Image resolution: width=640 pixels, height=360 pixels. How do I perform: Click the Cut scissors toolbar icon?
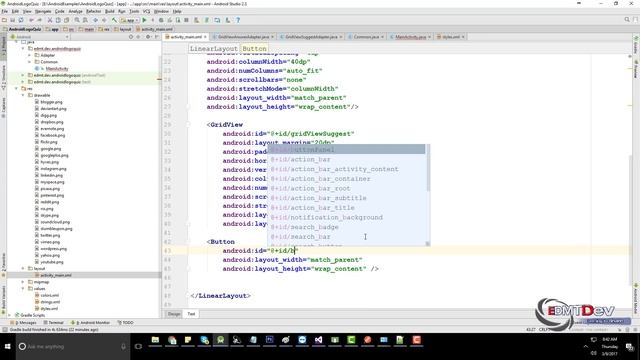pos(50,20)
